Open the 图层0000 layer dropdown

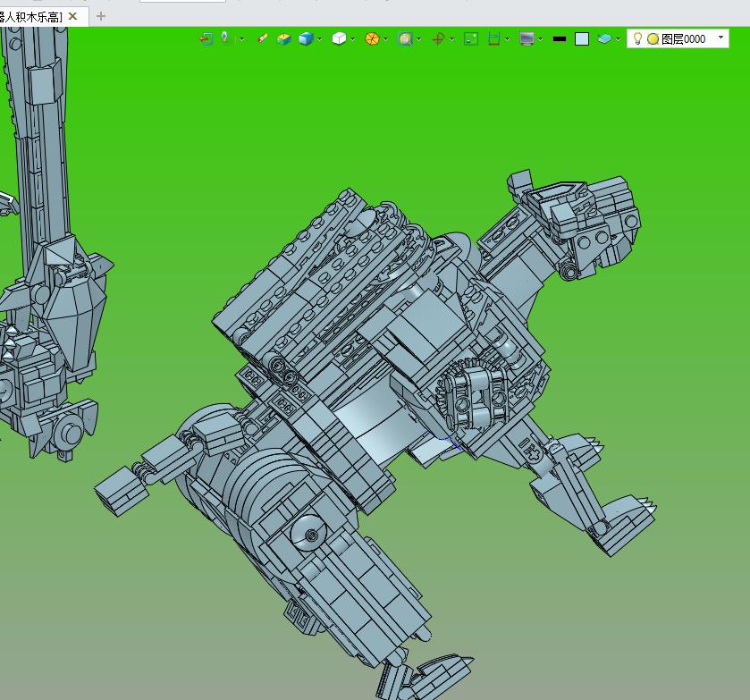coord(721,38)
